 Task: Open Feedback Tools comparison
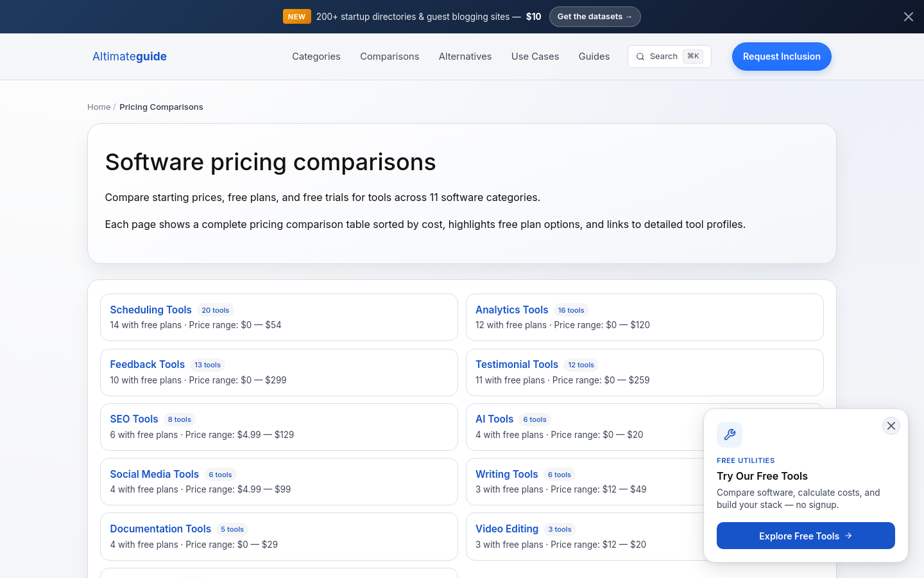(147, 365)
